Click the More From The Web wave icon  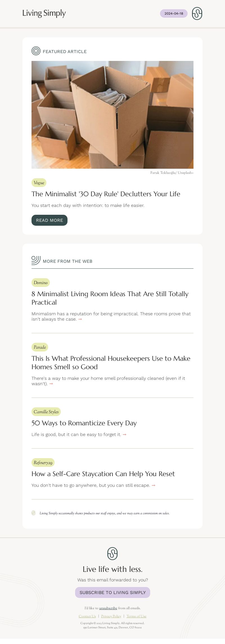point(36,260)
